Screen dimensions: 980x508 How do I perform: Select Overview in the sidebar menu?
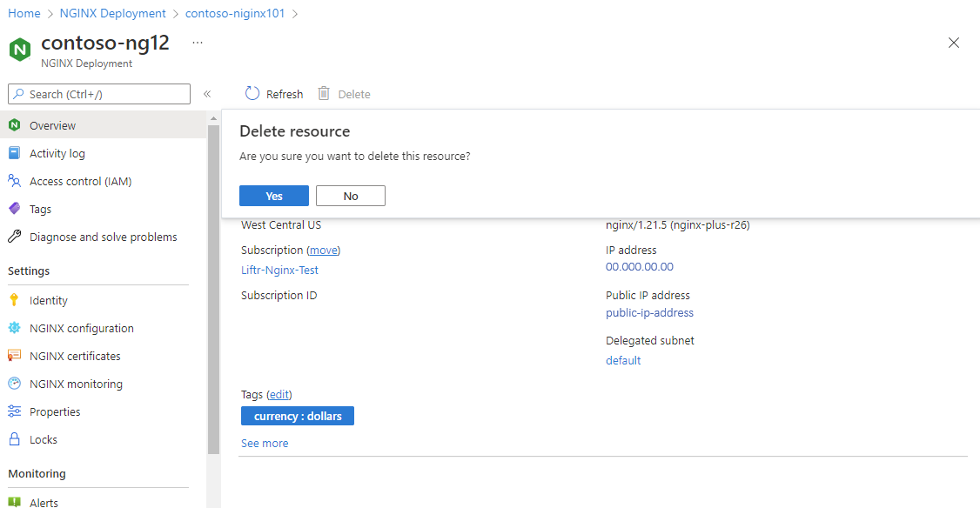103,125
